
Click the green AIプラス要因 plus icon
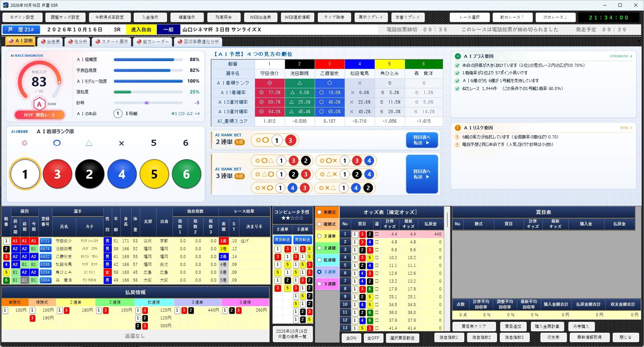click(458, 56)
